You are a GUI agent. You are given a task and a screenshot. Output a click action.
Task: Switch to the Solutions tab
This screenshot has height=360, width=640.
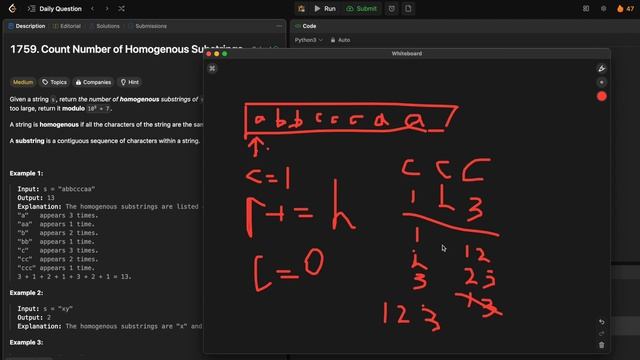pos(104,26)
